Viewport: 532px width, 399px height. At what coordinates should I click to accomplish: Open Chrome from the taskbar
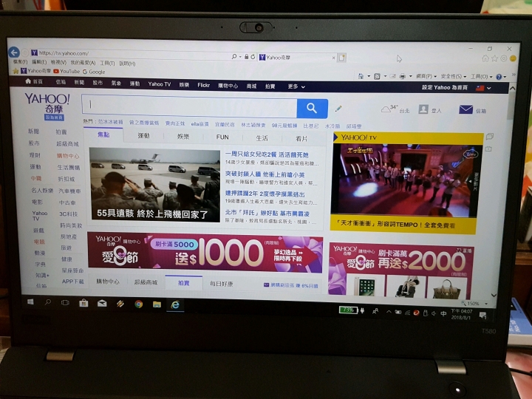click(x=138, y=304)
